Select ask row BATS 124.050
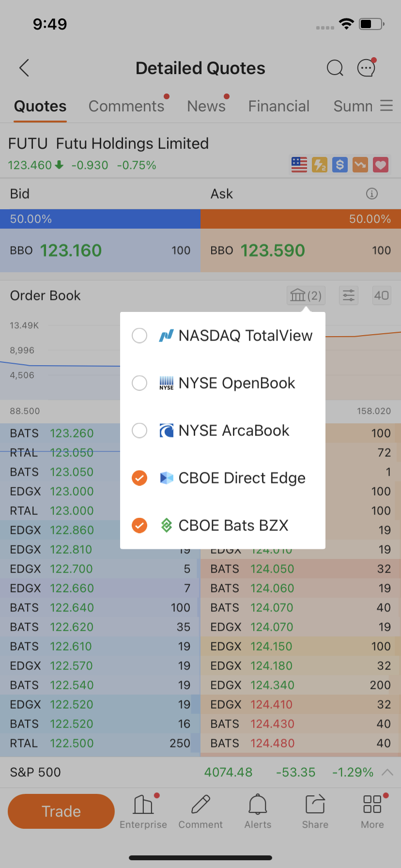Viewport: 401px width, 868px height. (x=301, y=569)
